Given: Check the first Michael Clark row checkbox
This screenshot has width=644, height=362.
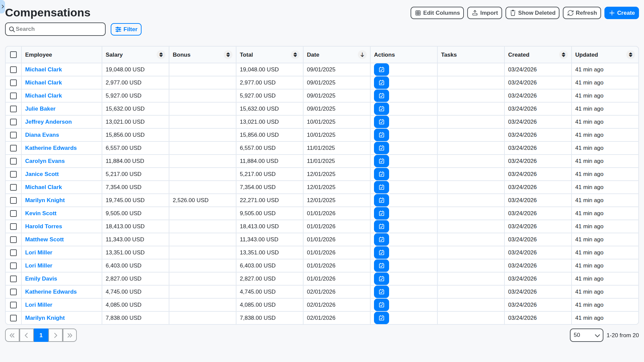Looking at the screenshot, I should click(13, 70).
